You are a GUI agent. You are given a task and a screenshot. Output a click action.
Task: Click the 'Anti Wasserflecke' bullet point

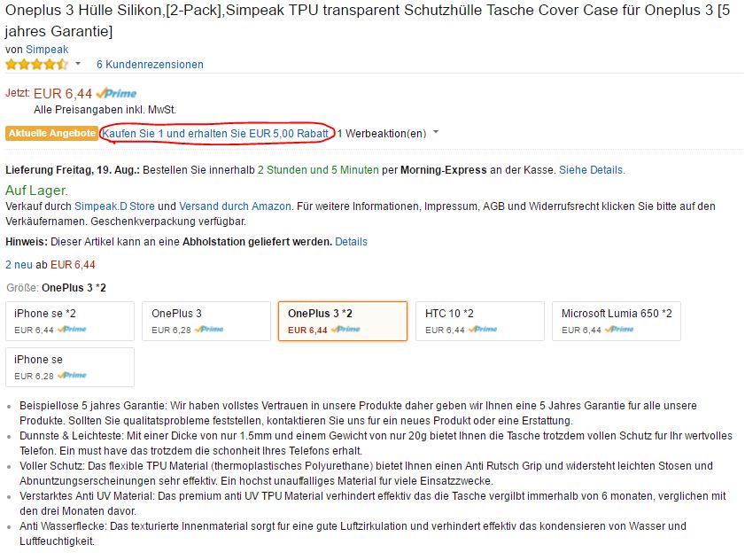tap(353, 533)
